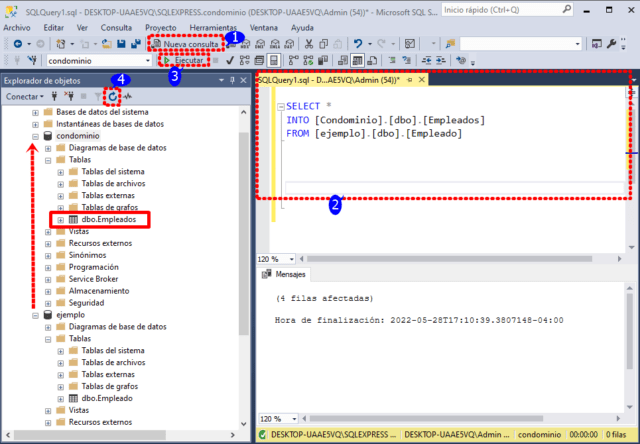The image size is (640, 444).
Task: Collapse the ejemplo database node
Action: 36,315
